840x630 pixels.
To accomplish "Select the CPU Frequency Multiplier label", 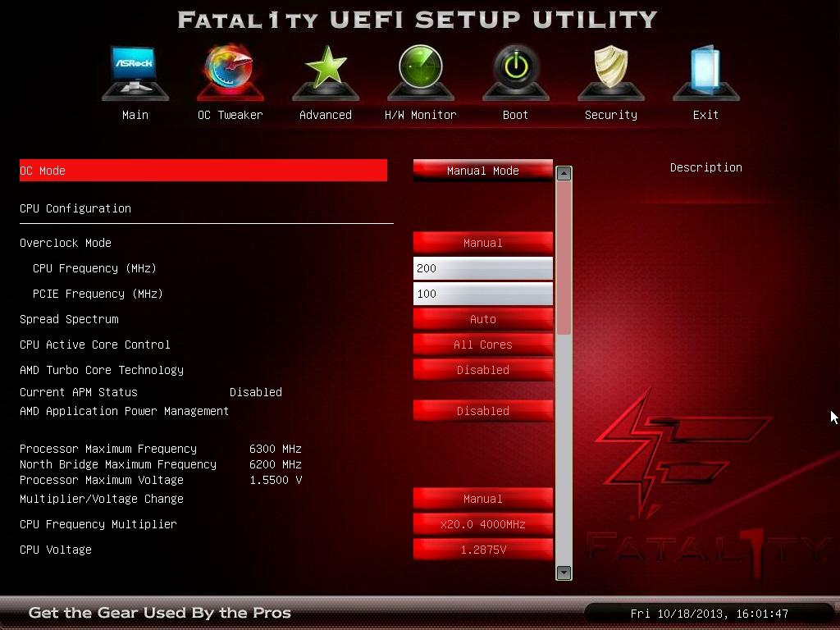I will (x=98, y=524).
